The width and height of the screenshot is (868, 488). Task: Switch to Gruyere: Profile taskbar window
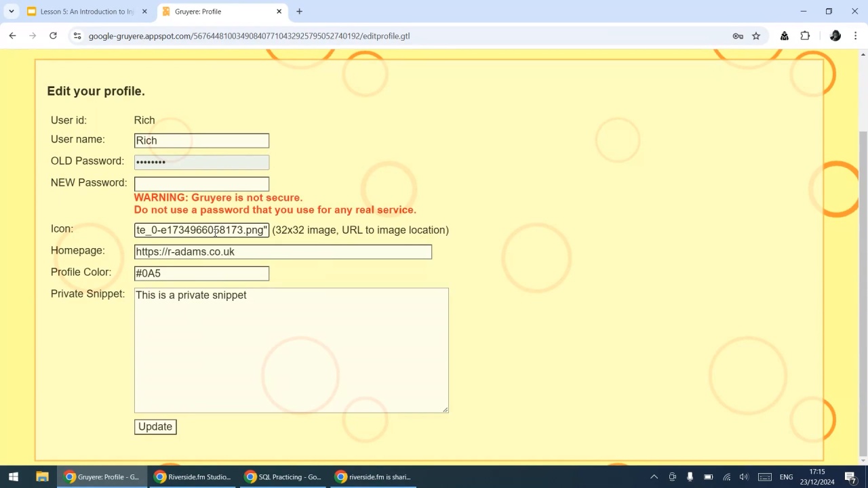[102, 476]
